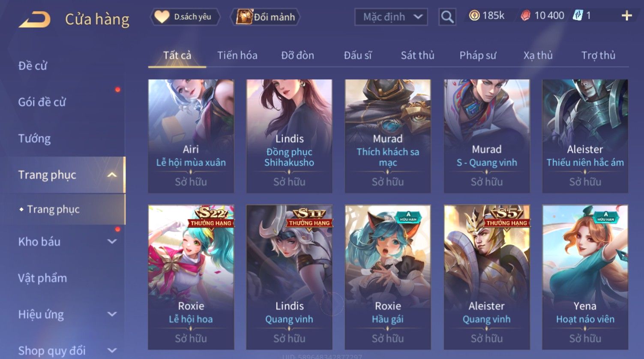The height and width of the screenshot is (359, 644).
Task: Open D.sách yêu wishlist heart button
Action: tap(185, 17)
